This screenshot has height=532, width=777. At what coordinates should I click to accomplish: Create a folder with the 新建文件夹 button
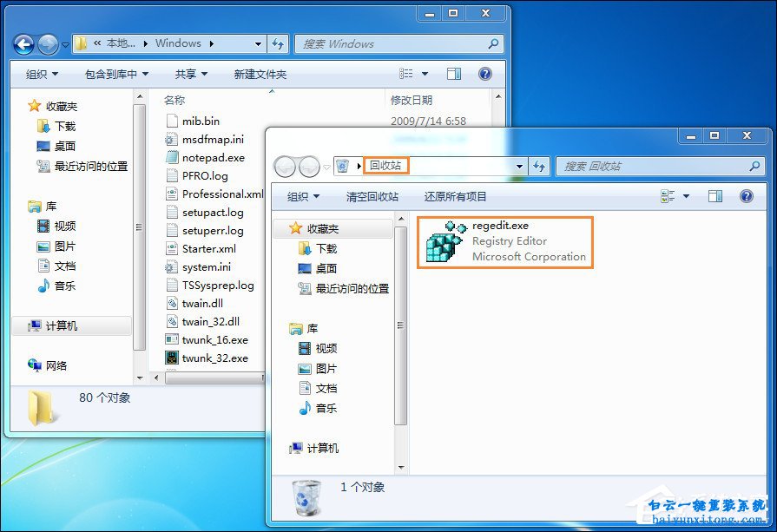pyautogui.click(x=260, y=74)
